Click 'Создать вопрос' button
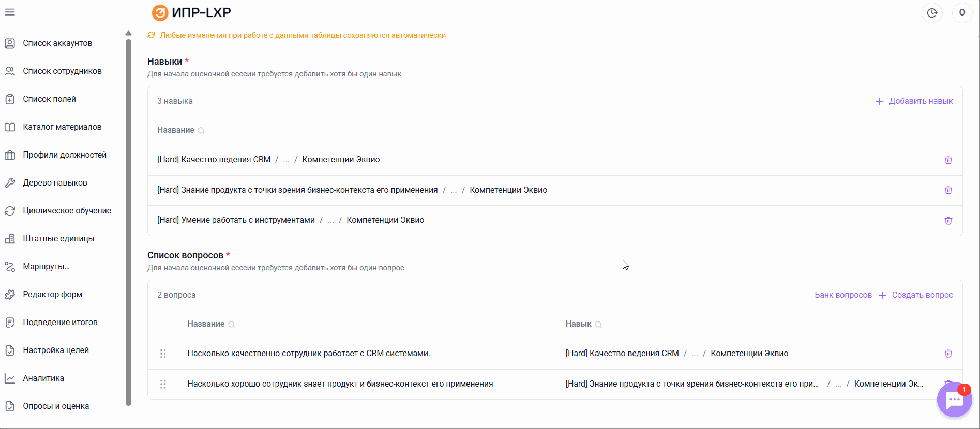The image size is (980, 429). point(915,295)
